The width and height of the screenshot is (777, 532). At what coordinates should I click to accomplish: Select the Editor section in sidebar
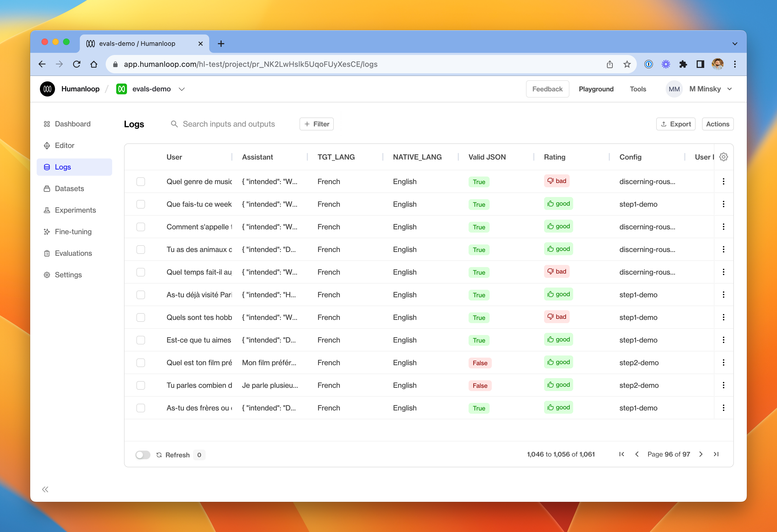coord(64,145)
